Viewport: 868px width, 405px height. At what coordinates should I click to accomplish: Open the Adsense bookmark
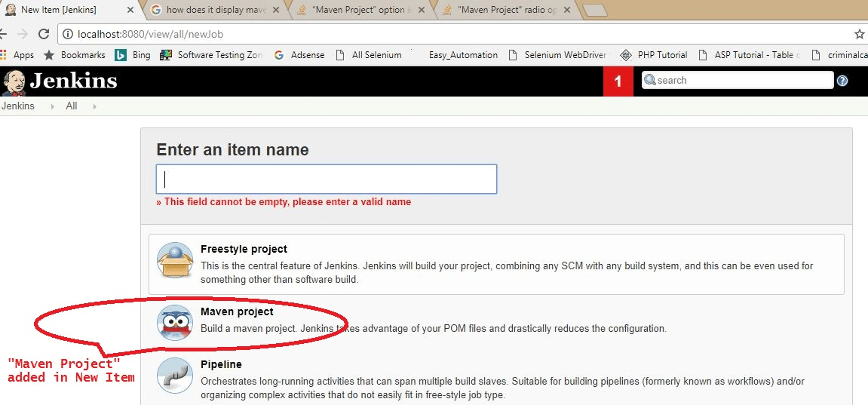tap(299, 55)
